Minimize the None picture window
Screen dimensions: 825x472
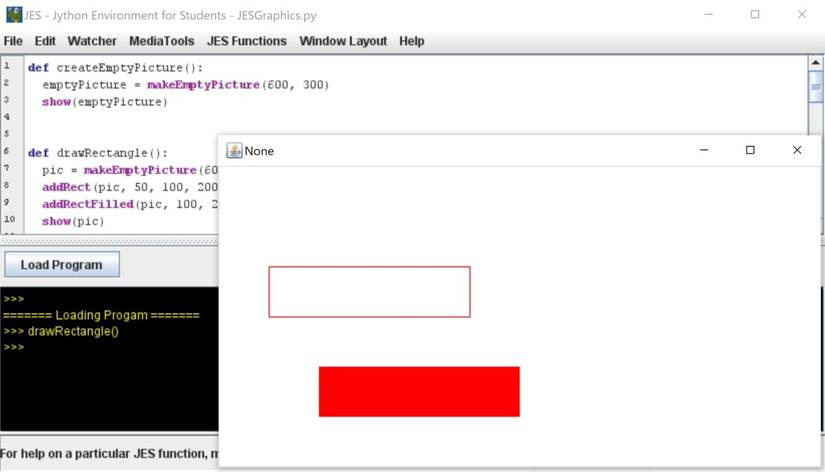point(703,150)
